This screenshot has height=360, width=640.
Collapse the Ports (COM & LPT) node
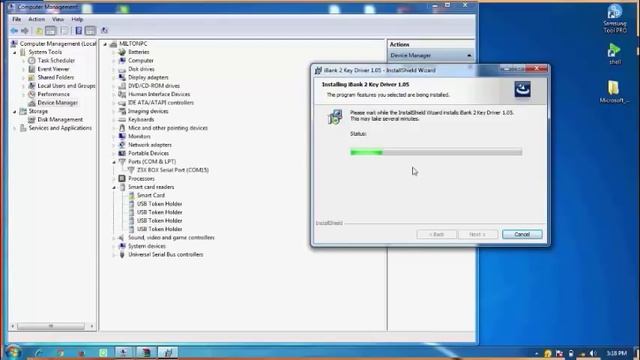click(114, 162)
